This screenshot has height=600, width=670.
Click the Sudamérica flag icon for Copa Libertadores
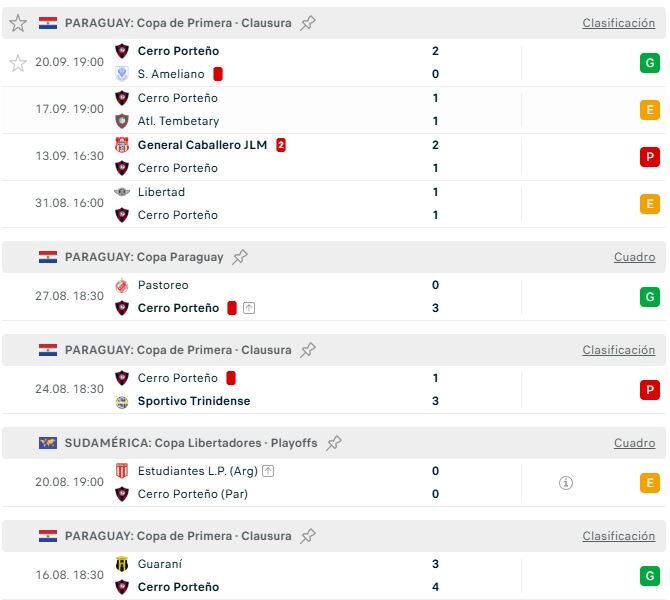coord(47,443)
